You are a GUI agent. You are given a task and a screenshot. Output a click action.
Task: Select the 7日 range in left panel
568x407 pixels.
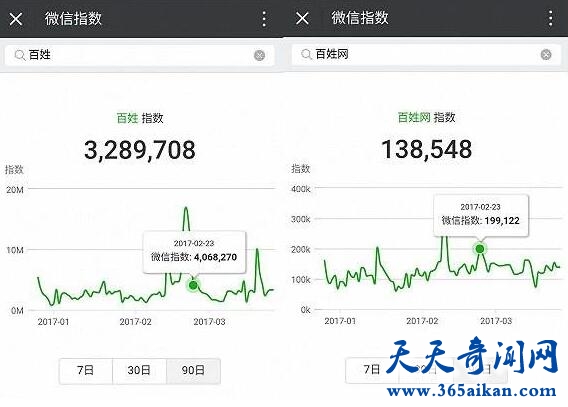86,370
